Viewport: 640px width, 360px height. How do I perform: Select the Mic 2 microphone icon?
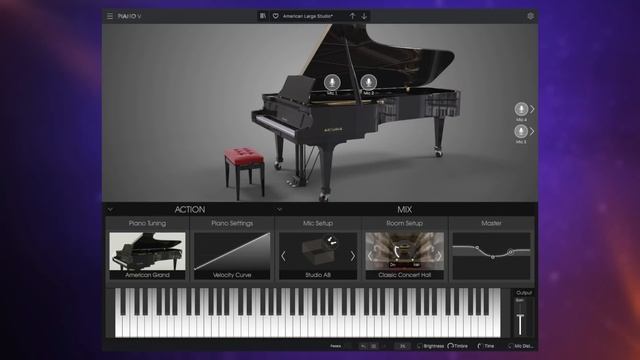tap(369, 82)
